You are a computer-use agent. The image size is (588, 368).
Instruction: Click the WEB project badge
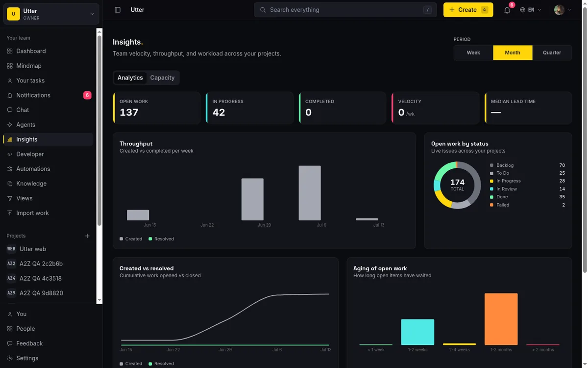(x=11, y=249)
